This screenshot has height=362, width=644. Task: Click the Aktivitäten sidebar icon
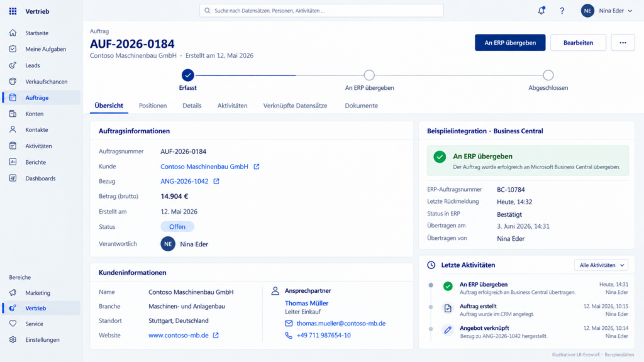[x=13, y=146]
